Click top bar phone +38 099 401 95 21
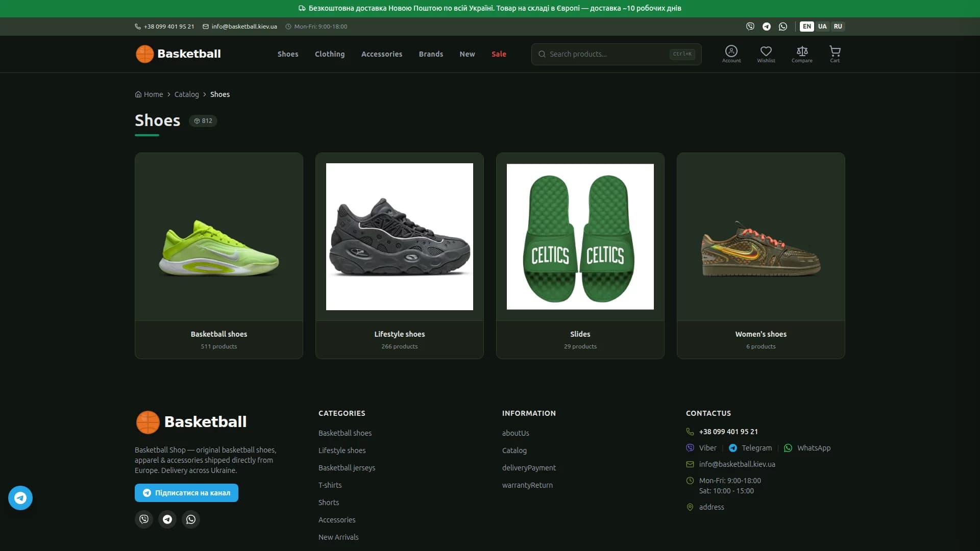 (x=169, y=27)
